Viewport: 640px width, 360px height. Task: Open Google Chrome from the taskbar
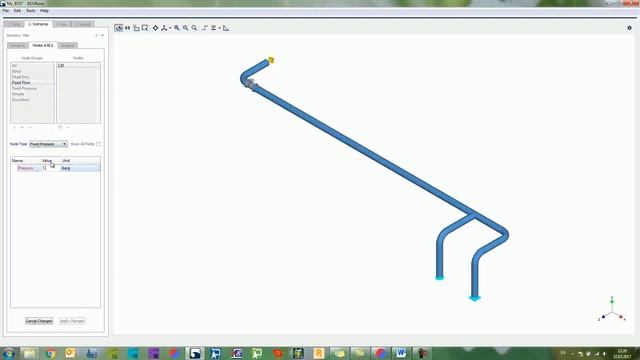click(x=51, y=353)
